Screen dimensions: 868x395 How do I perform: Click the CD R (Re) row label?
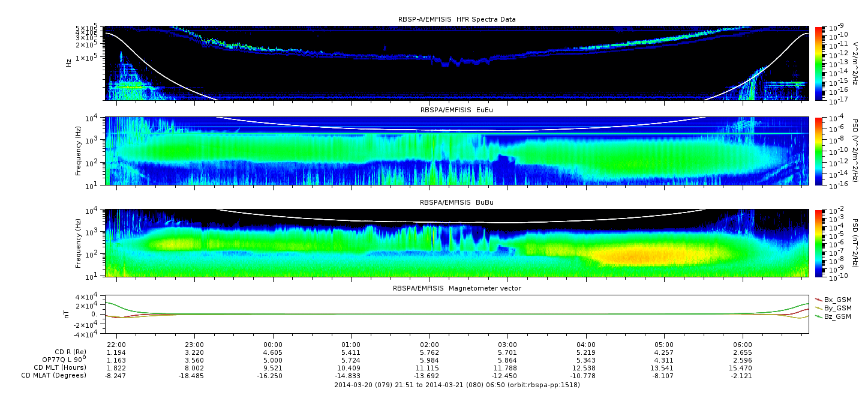(68, 352)
